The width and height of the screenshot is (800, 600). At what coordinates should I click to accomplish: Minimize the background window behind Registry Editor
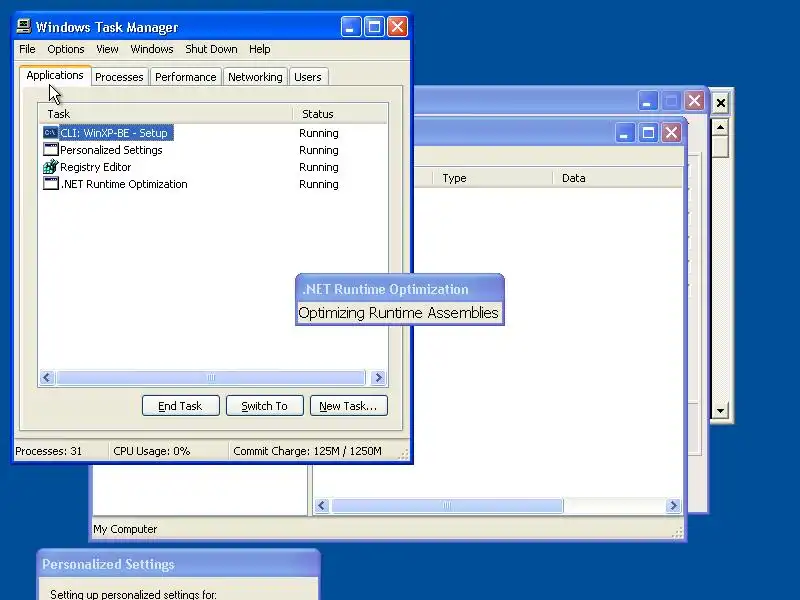tap(647, 101)
